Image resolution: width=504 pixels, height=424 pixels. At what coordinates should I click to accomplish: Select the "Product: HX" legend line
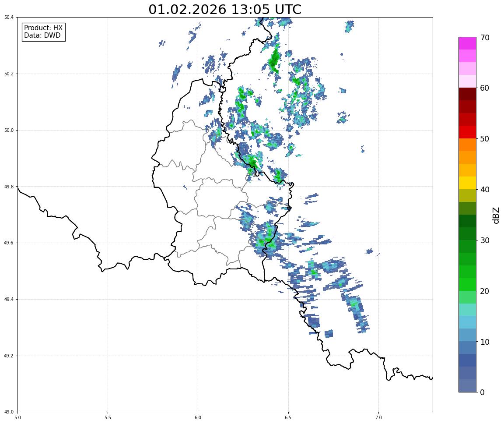[43, 28]
